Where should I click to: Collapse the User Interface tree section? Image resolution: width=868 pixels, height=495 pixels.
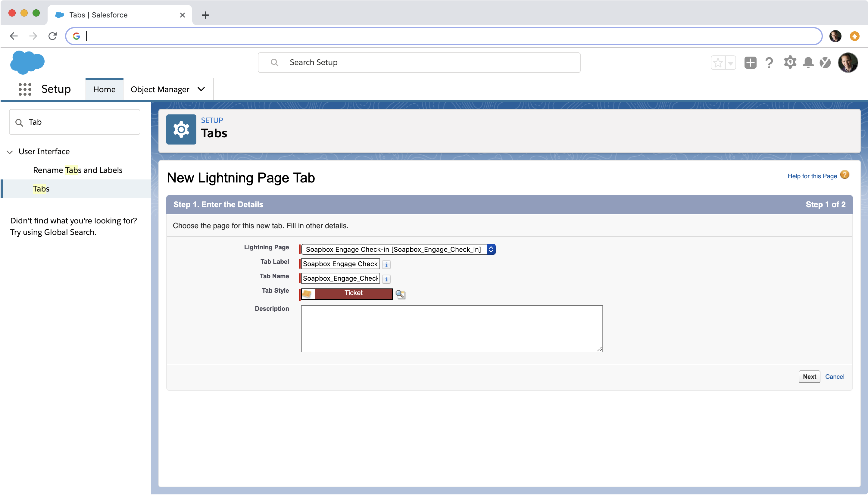(10, 152)
